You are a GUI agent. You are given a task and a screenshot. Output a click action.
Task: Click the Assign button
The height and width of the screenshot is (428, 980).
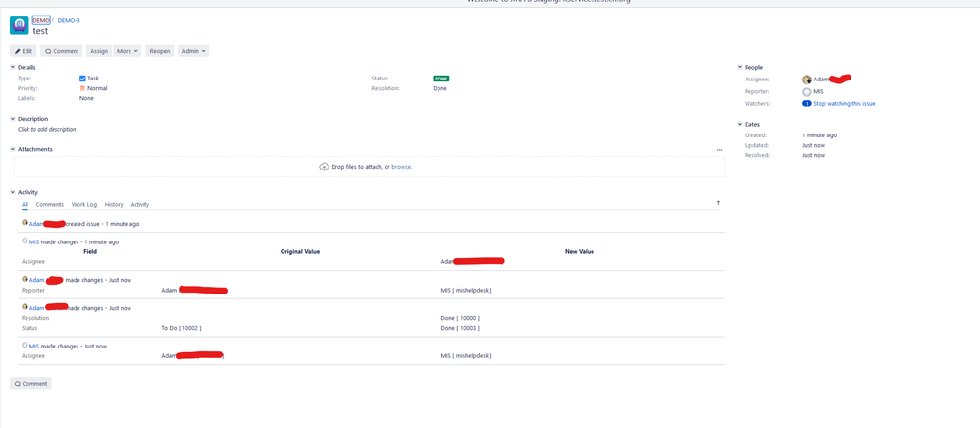pos(99,51)
